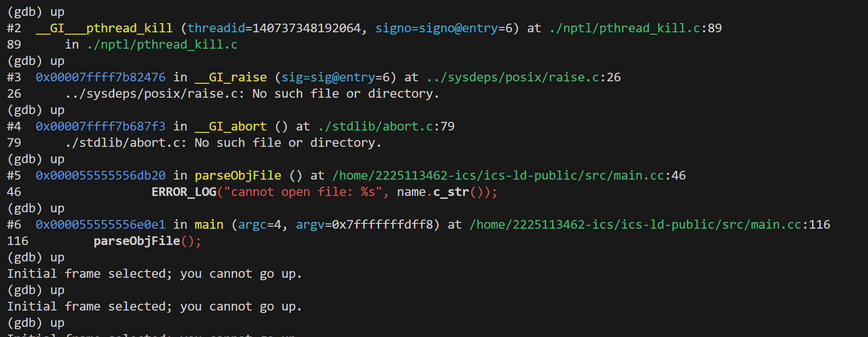Click address 0x000055555556db20 in frame #5
The width and height of the screenshot is (868, 337).
click(x=100, y=176)
